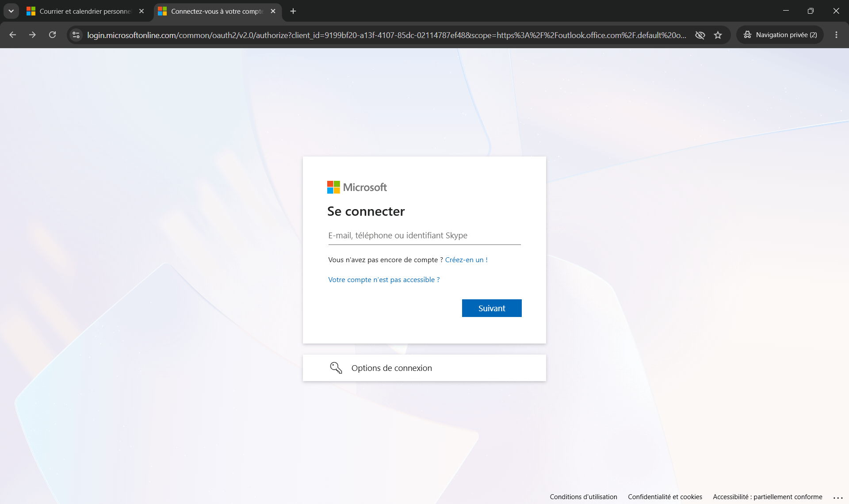
Task: Open Accessibilité : partiellement conforme link
Action: (x=768, y=497)
